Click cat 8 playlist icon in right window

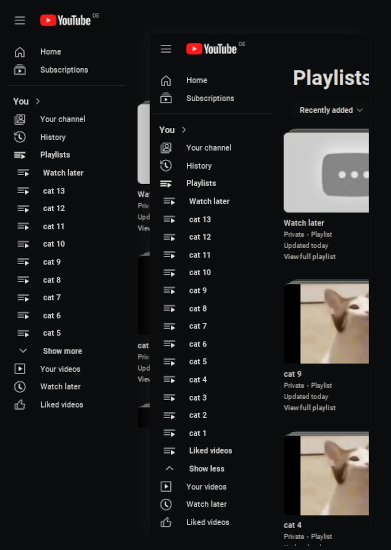coord(169,308)
